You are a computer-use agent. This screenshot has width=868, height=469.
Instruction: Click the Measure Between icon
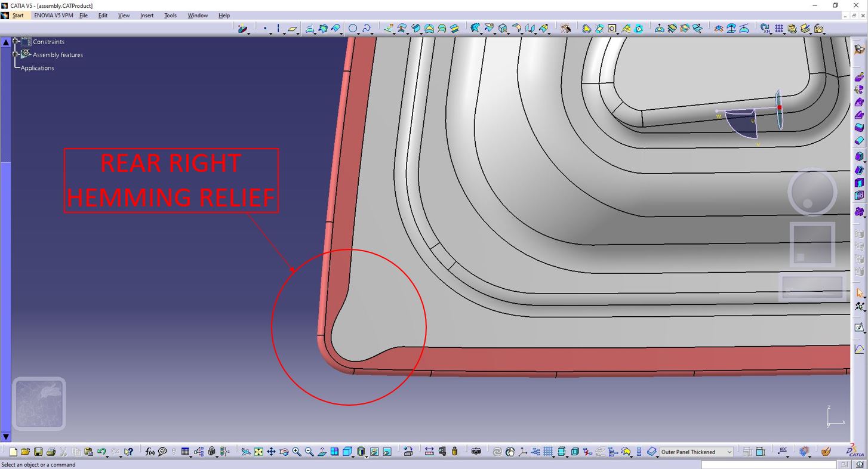click(429, 452)
